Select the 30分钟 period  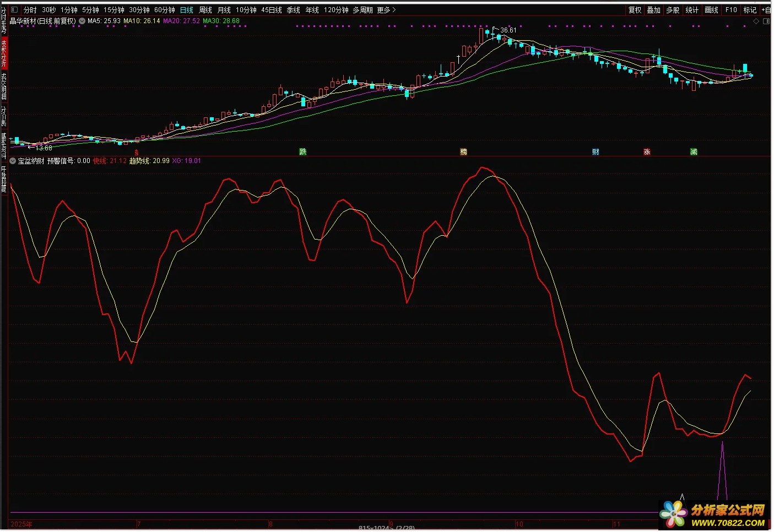[x=139, y=10]
